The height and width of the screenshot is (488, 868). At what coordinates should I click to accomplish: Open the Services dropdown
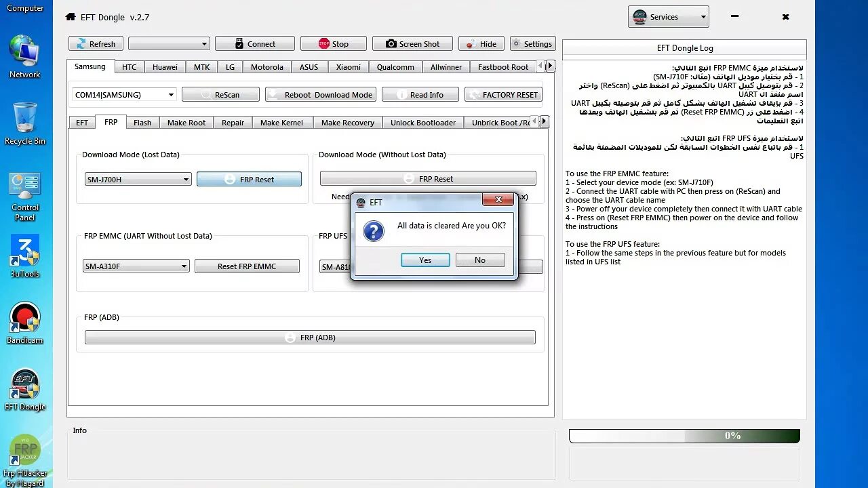click(669, 17)
